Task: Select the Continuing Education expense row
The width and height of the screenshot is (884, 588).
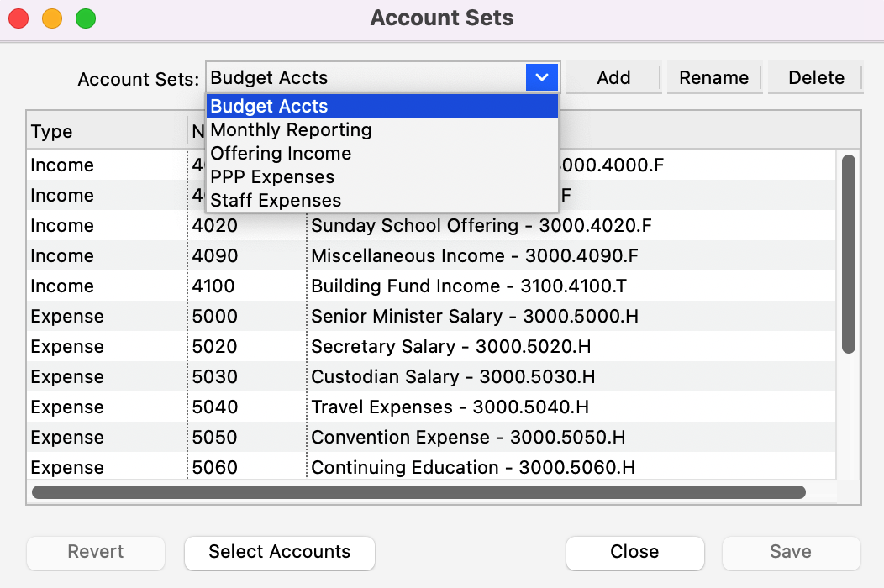Action: tap(472, 468)
